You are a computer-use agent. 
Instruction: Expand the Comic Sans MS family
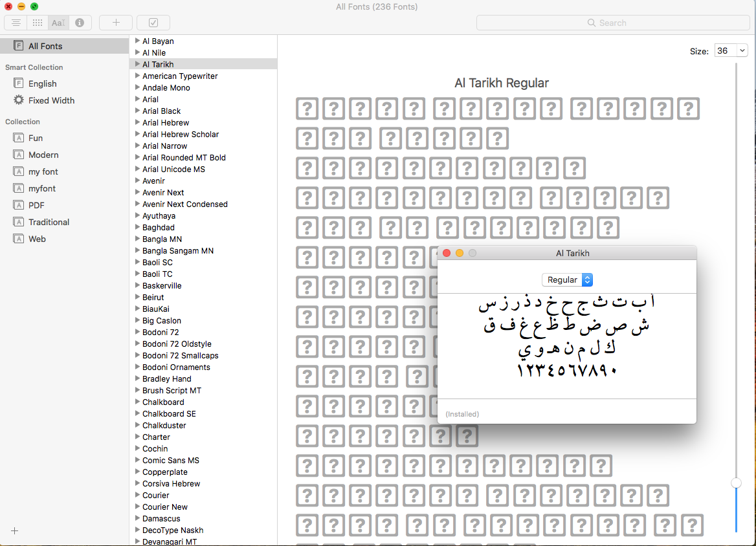137,460
